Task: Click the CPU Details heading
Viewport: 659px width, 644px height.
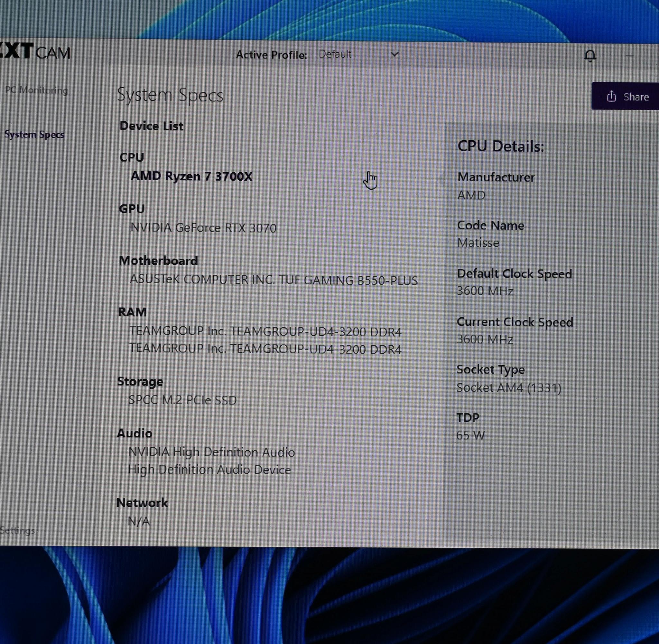Action: coord(501,147)
